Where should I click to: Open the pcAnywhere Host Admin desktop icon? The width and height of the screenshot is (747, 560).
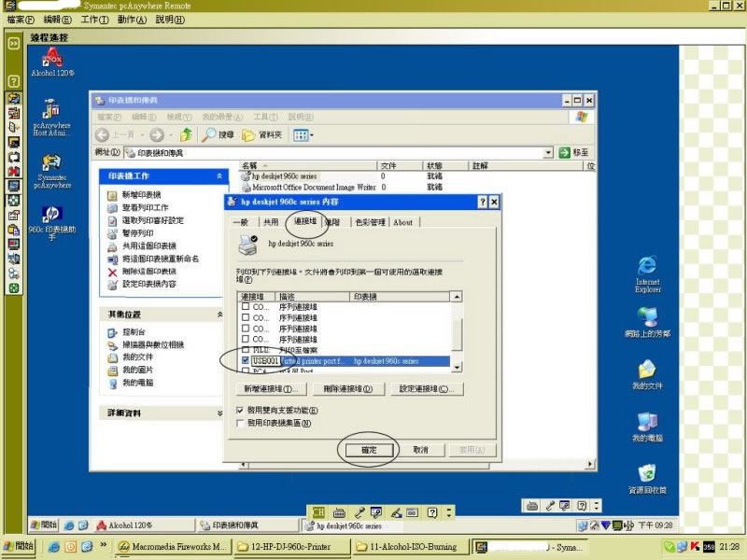coord(52,111)
